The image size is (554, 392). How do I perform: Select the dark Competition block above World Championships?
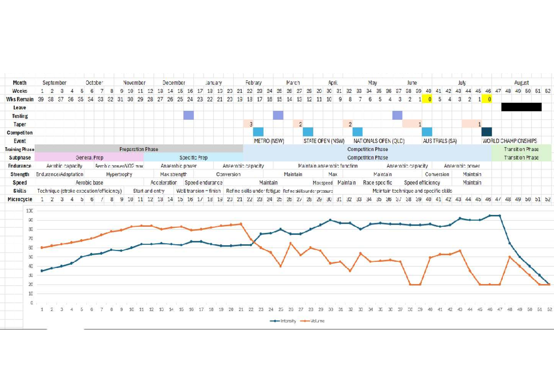coord(487,132)
